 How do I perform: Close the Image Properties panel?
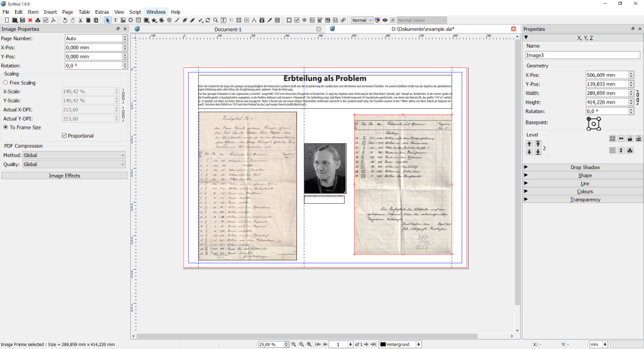[125, 29]
